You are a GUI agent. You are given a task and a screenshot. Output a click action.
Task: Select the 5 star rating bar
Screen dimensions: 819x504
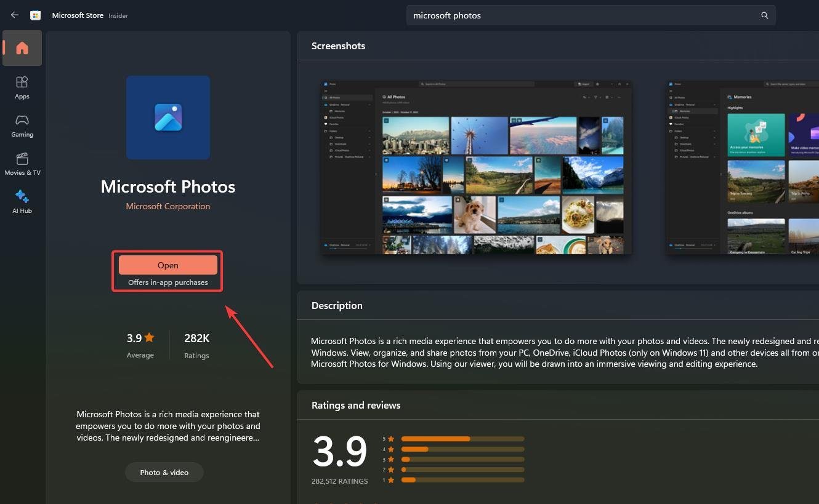click(462, 439)
